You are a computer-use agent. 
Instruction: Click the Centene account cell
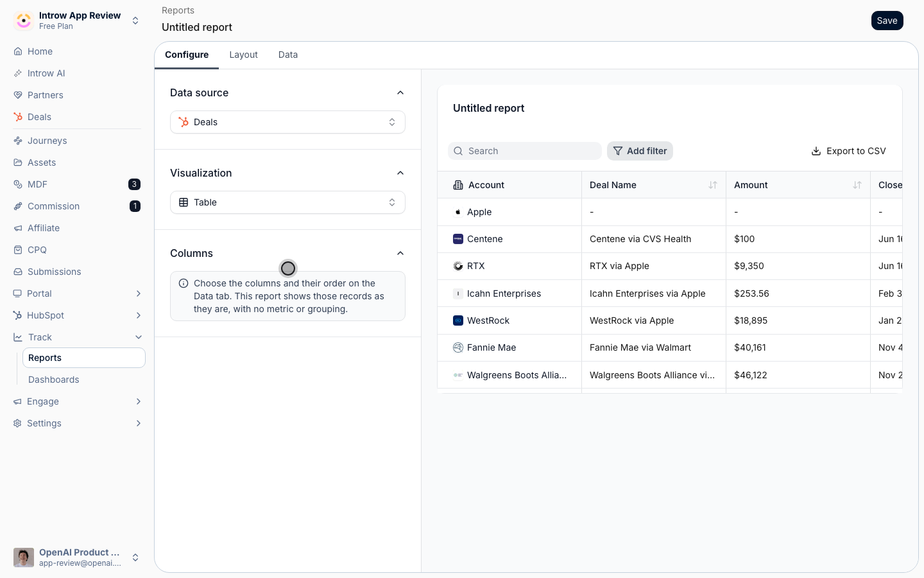(x=509, y=239)
